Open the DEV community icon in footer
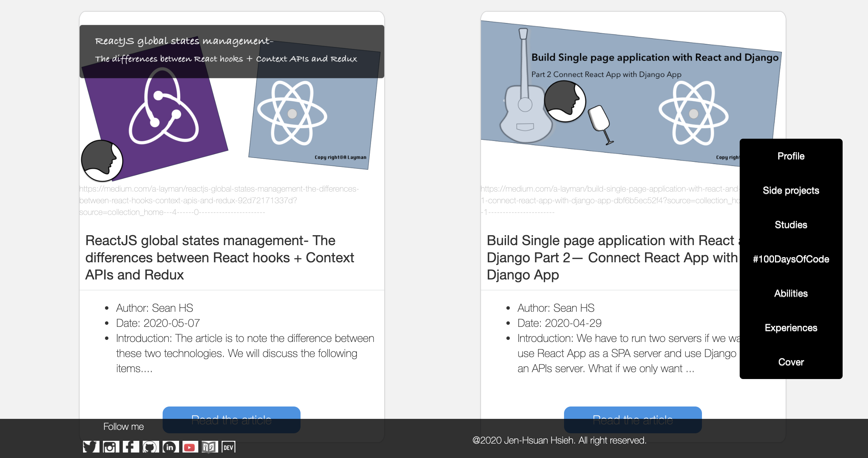Screen dimensions: 868x458 228,447
